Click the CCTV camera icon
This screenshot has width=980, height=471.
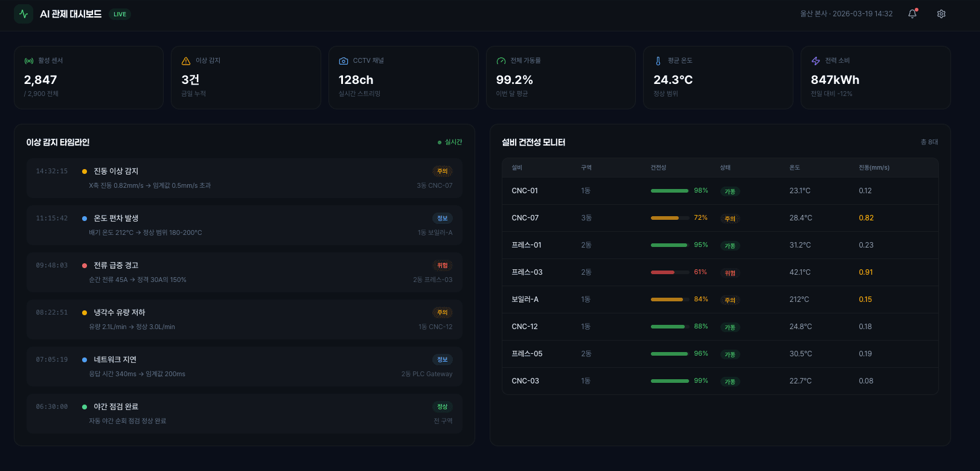click(344, 61)
